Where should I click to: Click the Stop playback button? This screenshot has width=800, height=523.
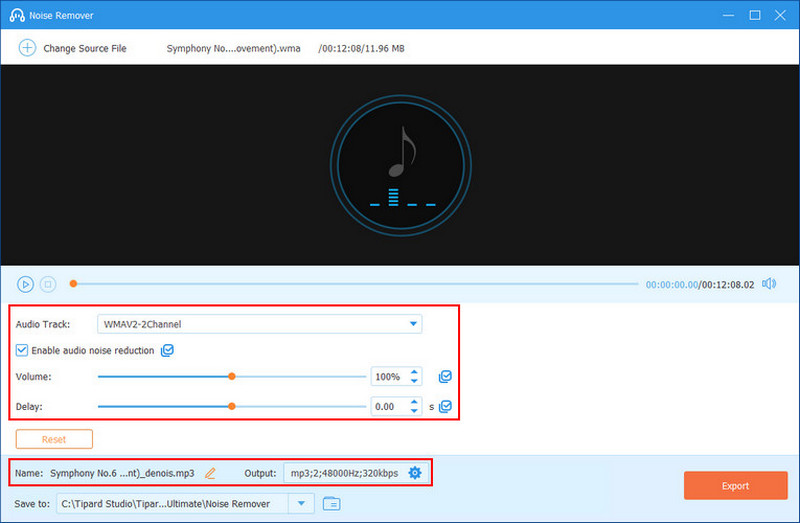pos(47,284)
